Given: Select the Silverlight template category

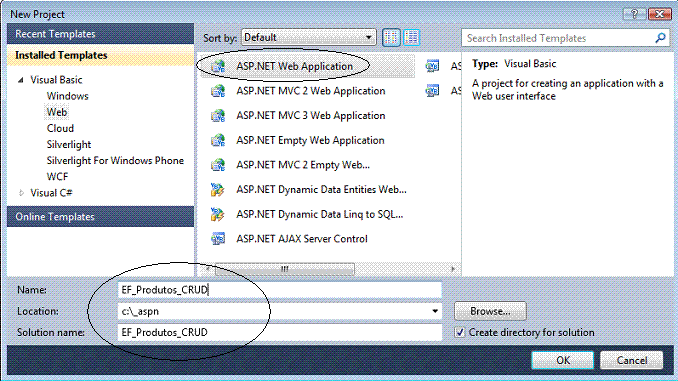Looking at the screenshot, I should pyautogui.click(x=69, y=144).
